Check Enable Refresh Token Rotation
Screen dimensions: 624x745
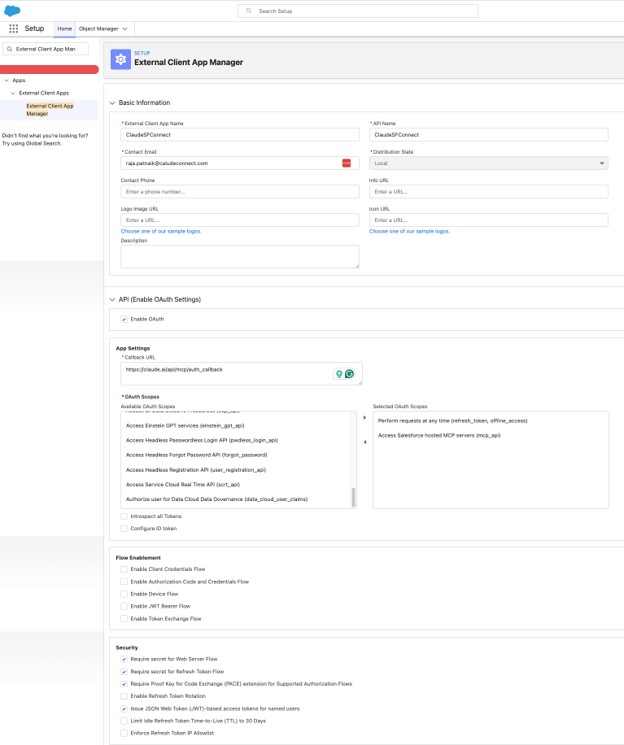coord(124,696)
